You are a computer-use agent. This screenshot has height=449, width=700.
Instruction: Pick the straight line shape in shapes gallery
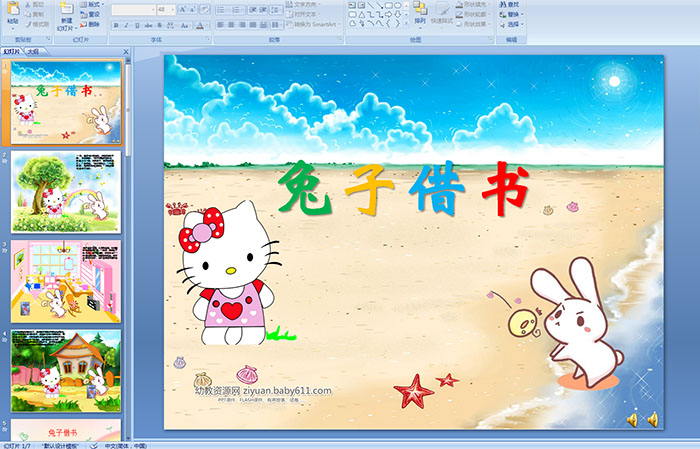click(x=371, y=5)
